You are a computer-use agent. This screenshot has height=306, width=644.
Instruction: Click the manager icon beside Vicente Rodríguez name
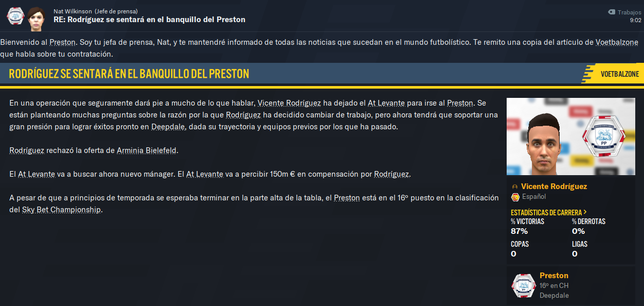coord(514,186)
